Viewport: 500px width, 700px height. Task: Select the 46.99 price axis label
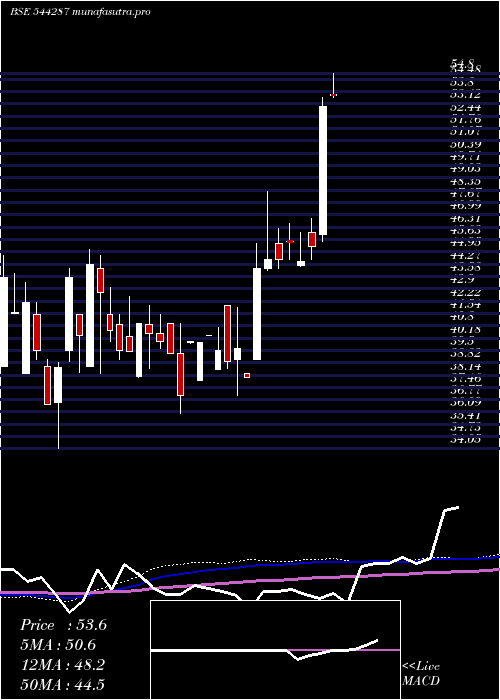pos(465,206)
